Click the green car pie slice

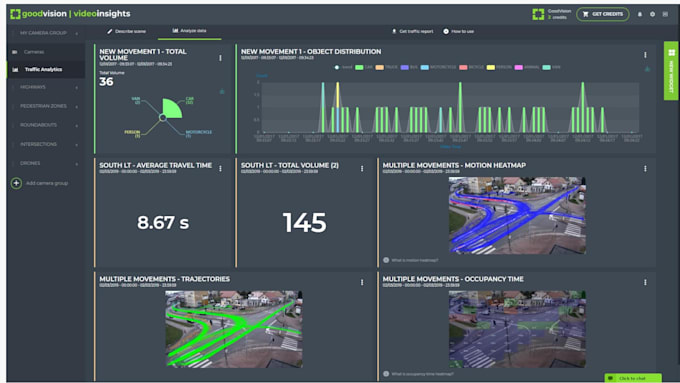pos(172,108)
